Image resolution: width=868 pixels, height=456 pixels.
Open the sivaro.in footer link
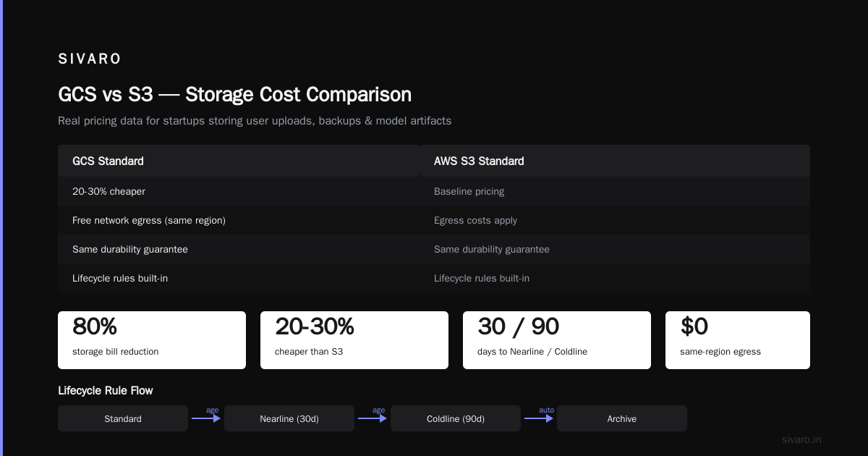tap(802, 439)
